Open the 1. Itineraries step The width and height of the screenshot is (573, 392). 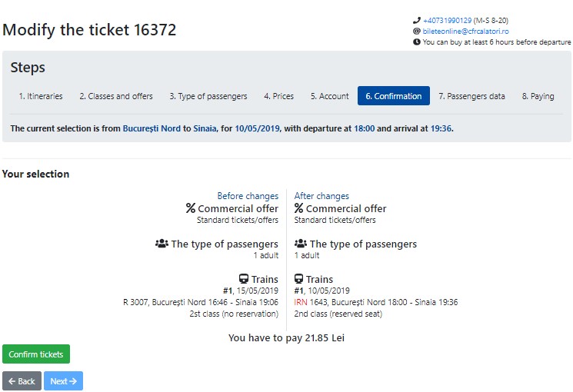(x=41, y=96)
